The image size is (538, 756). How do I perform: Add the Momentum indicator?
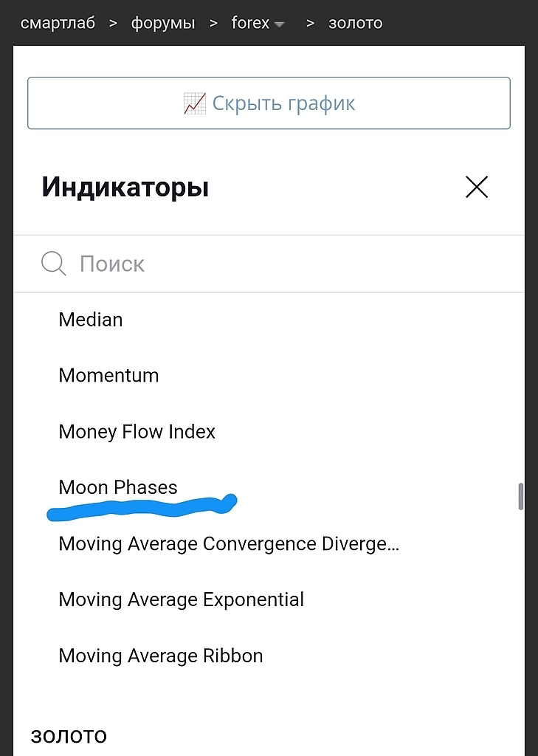click(x=108, y=375)
